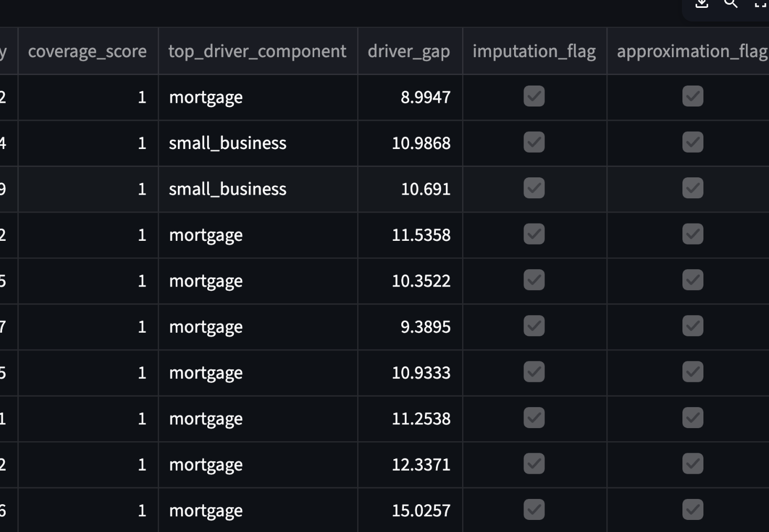769x532 pixels.
Task: Select the coverage_score value in the top row
Action: 142,97
